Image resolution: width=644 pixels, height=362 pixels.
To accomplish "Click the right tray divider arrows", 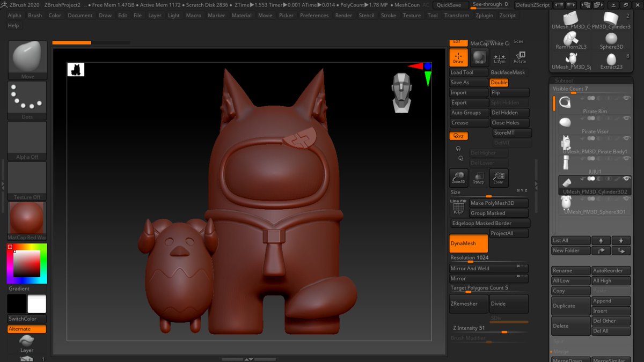I will pyautogui.click(x=536, y=185).
